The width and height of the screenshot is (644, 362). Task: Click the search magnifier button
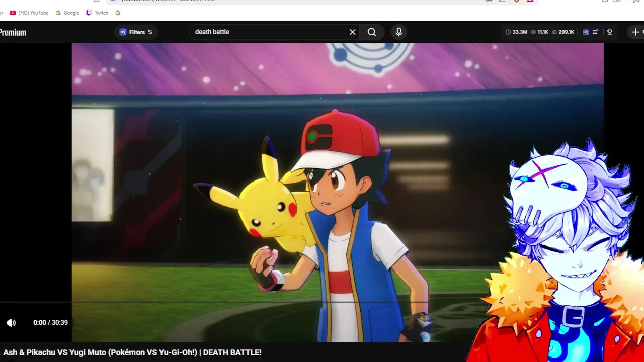pyautogui.click(x=372, y=32)
